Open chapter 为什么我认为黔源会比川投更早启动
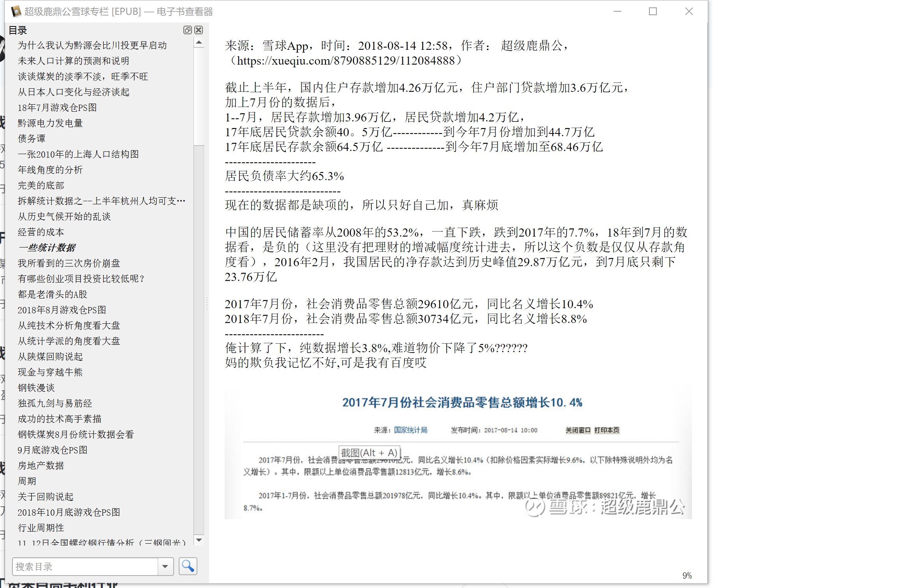This screenshot has width=897, height=588. tap(92, 45)
